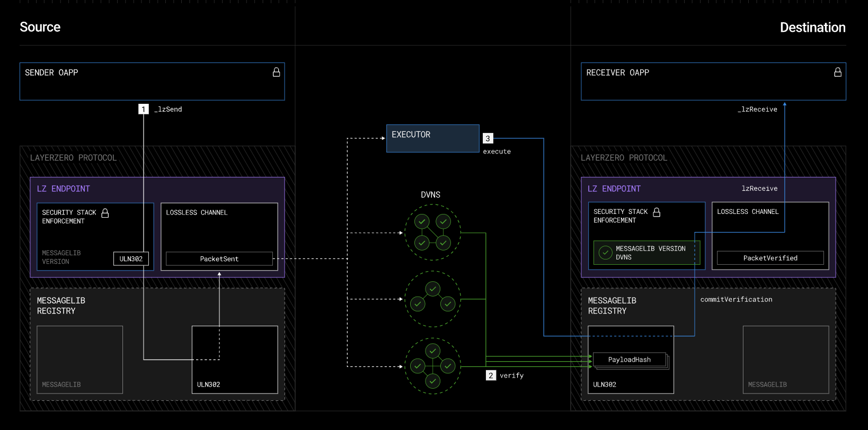This screenshot has height=430, width=868.
Task: Click the source LAYERZERO PROTOCOL label
Action: pos(74,158)
